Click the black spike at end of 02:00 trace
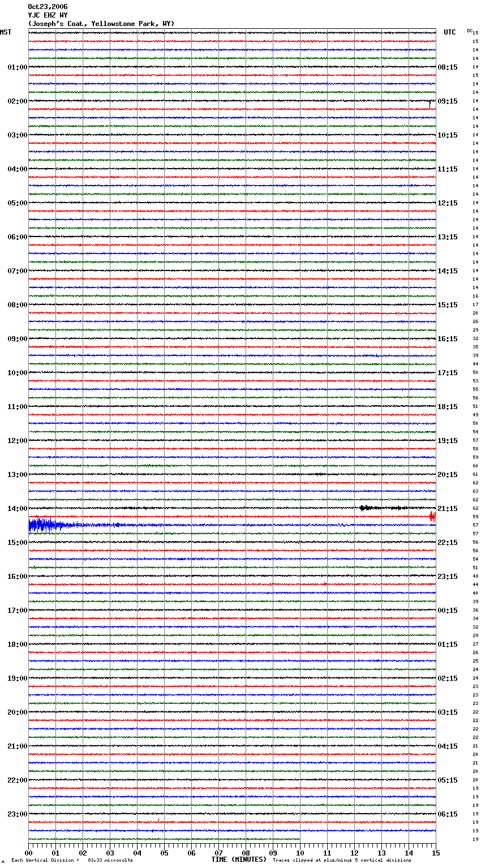 pos(430,104)
